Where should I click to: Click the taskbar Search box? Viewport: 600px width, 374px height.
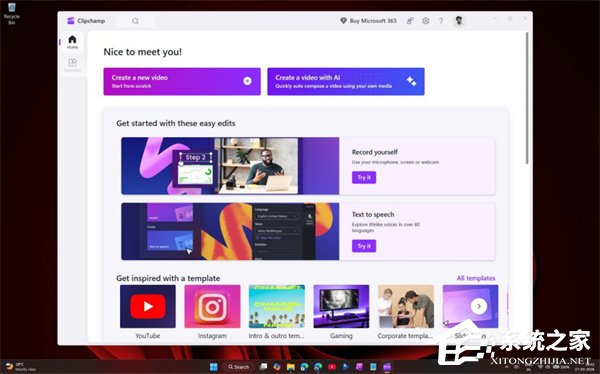click(238, 367)
